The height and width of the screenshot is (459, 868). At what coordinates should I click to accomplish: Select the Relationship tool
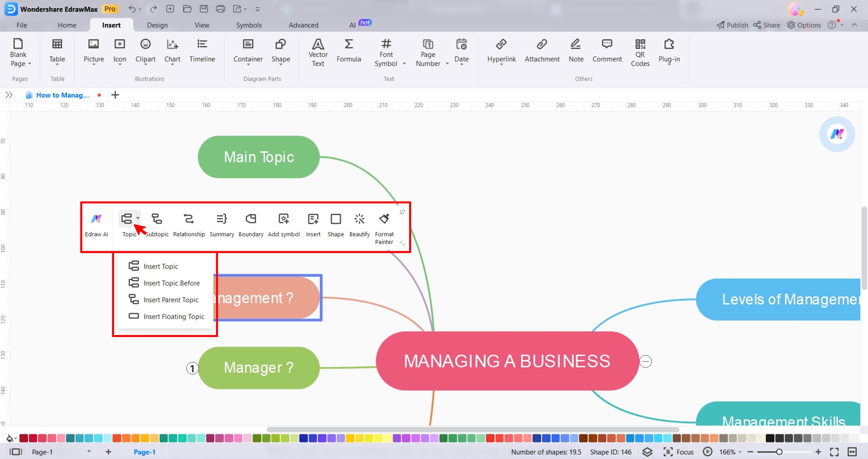tap(189, 225)
